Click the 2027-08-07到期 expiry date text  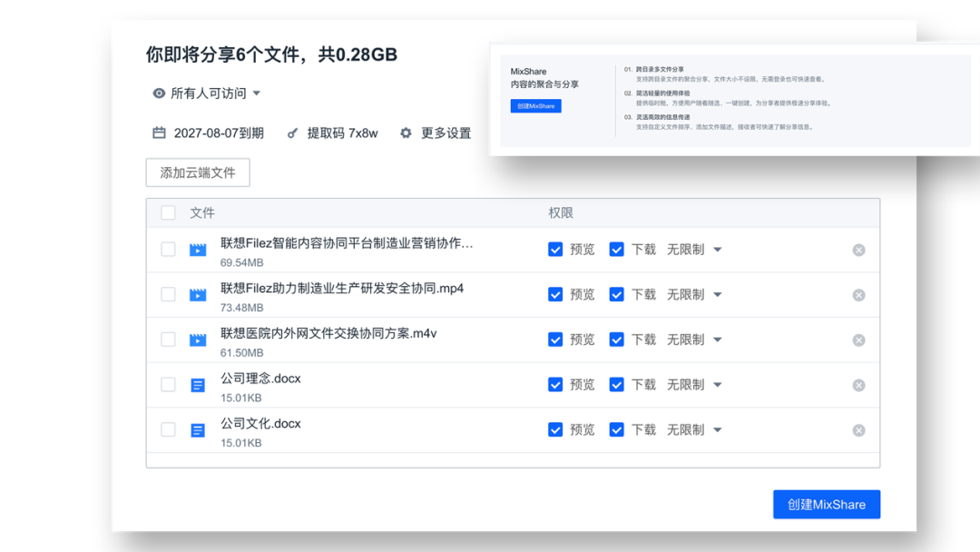tap(219, 133)
